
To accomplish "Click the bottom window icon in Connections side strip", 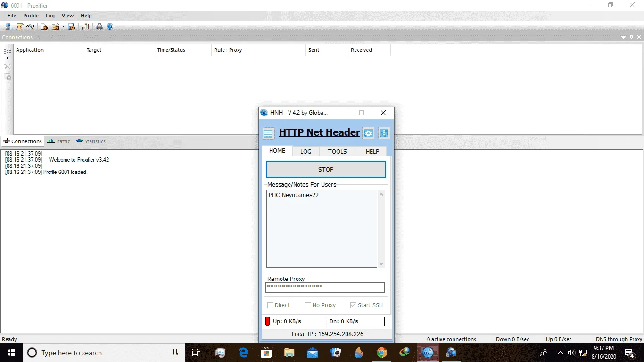I will point(8,77).
